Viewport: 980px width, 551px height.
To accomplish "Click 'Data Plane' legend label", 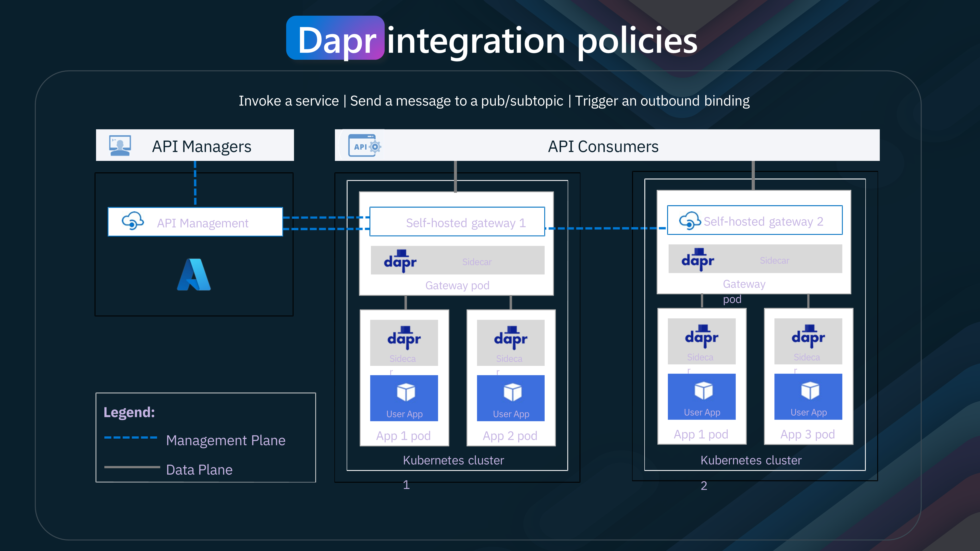I will coord(199,470).
